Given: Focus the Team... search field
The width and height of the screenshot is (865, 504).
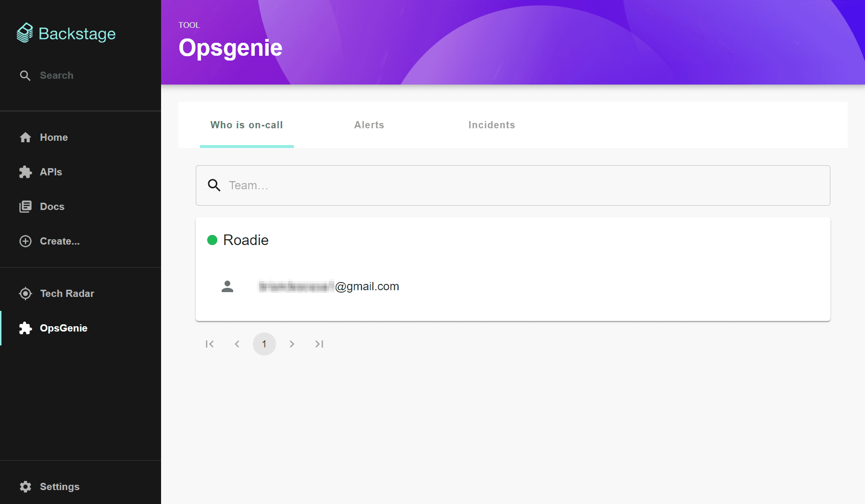Looking at the screenshot, I should pyautogui.click(x=513, y=185).
